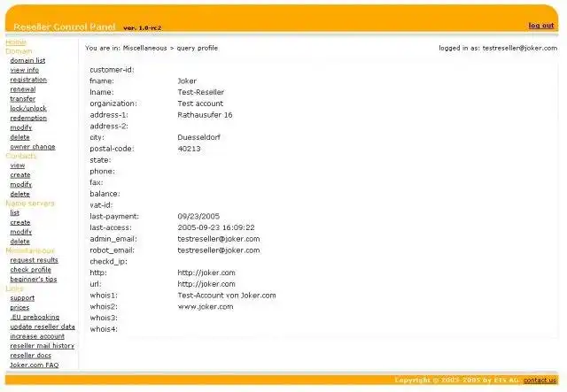This screenshot has height=392, width=567.
Task: Click the city value Duesseldorf
Action: 198,137
